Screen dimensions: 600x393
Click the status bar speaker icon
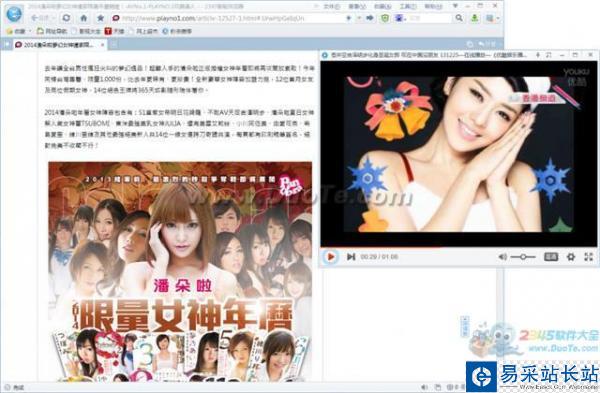[x=425, y=387]
